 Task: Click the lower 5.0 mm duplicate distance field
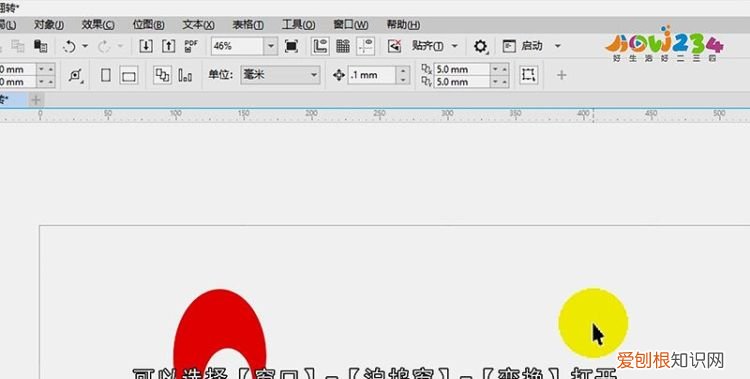(462, 82)
